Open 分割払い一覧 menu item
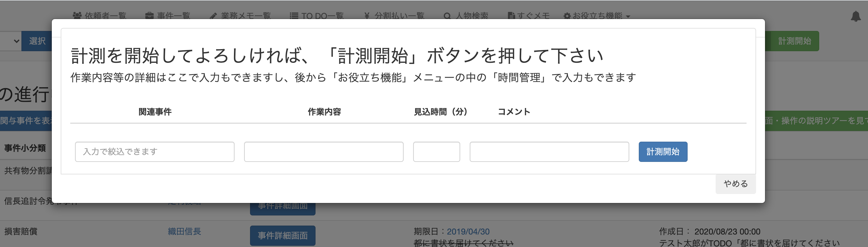Viewport: 868px width, 247px height. click(x=394, y=15)
